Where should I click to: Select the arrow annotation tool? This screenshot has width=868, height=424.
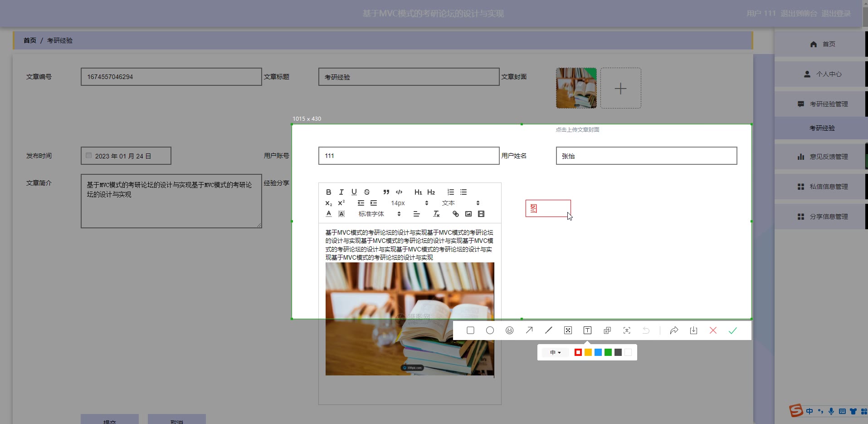[529, 330]
